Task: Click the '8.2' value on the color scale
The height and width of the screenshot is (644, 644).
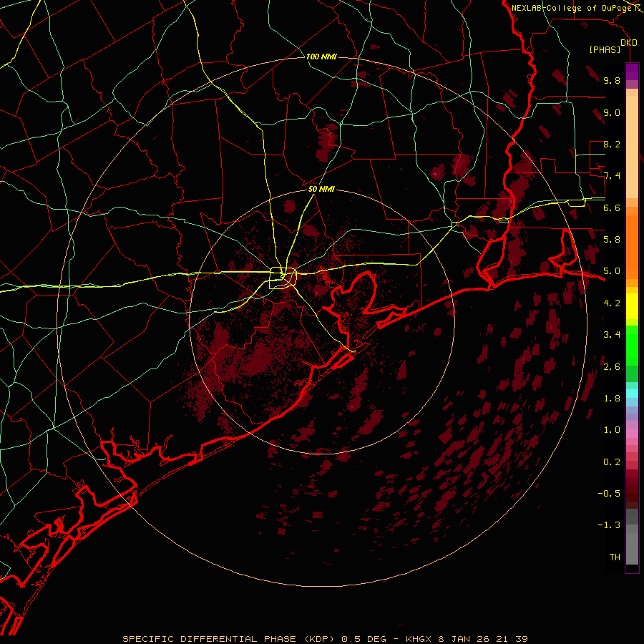Action: [x=612, y=144]
